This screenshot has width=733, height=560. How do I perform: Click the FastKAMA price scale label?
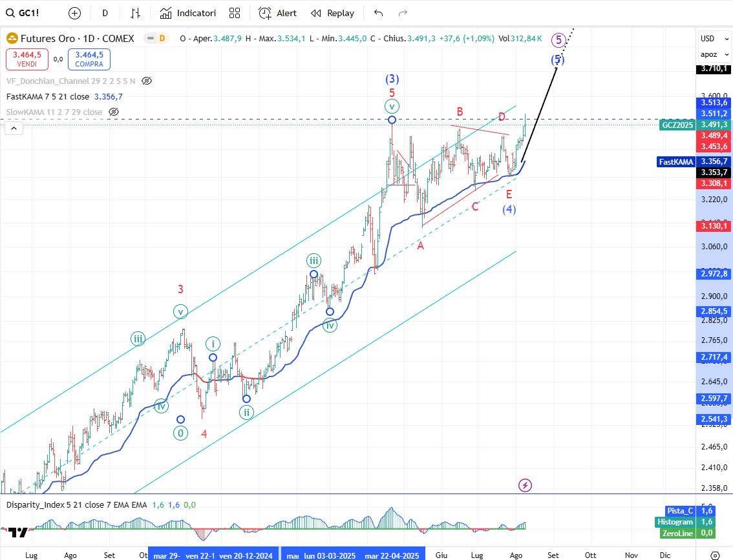pyautogui.click(x=676, y=161)
